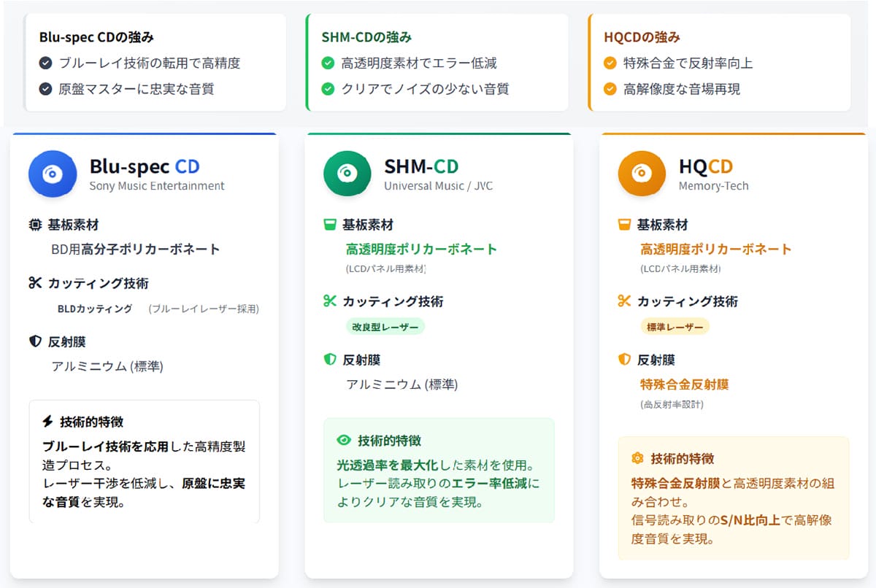Click the blue Blu-spec CD disc icon

pos(53,174)
